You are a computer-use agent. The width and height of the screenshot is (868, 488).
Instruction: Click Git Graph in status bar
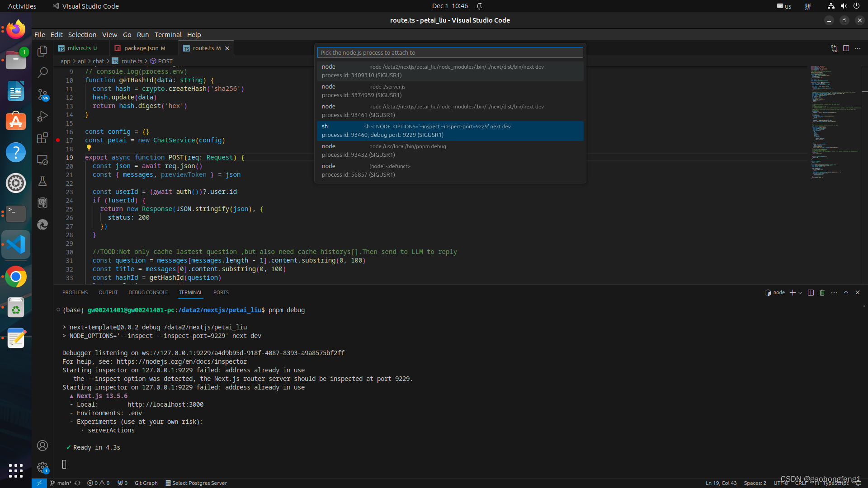[146, 483]
